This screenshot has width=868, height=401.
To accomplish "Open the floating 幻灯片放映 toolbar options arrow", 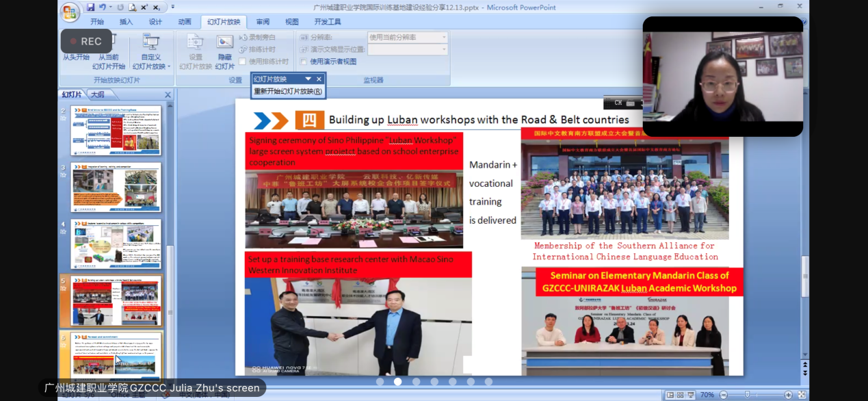I will pyautogui.click(x=308, y=79).
